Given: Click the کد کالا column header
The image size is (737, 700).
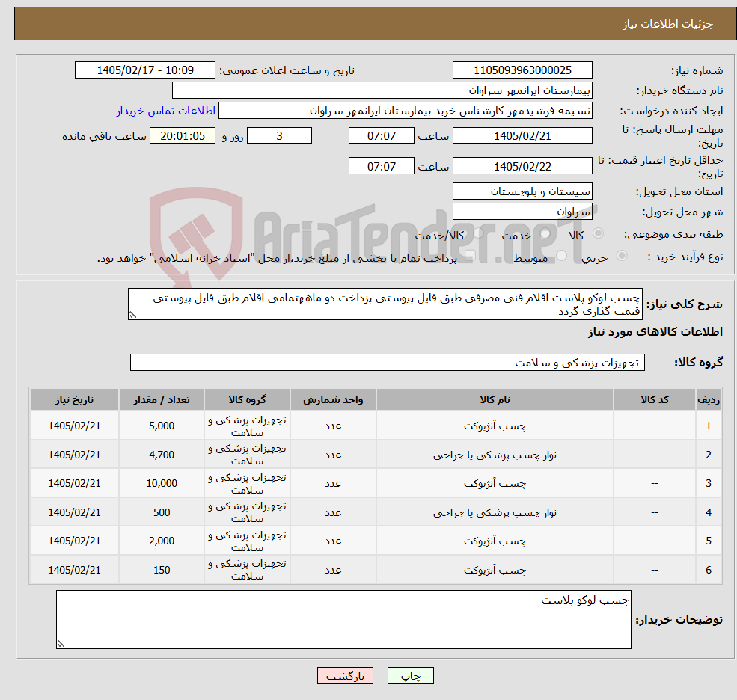Looking at the screenshot, I should point(654,400).
